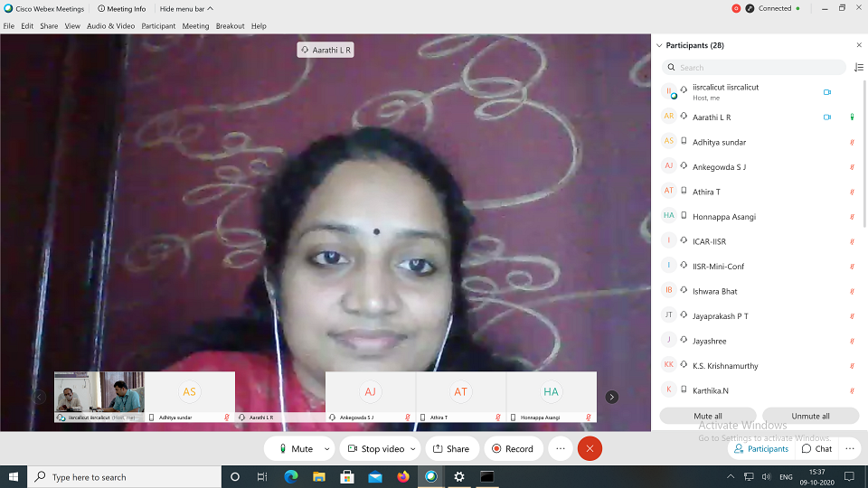Click the red end meeting button
Viewport: 868px width, 488px height.
tap(590, 448)
